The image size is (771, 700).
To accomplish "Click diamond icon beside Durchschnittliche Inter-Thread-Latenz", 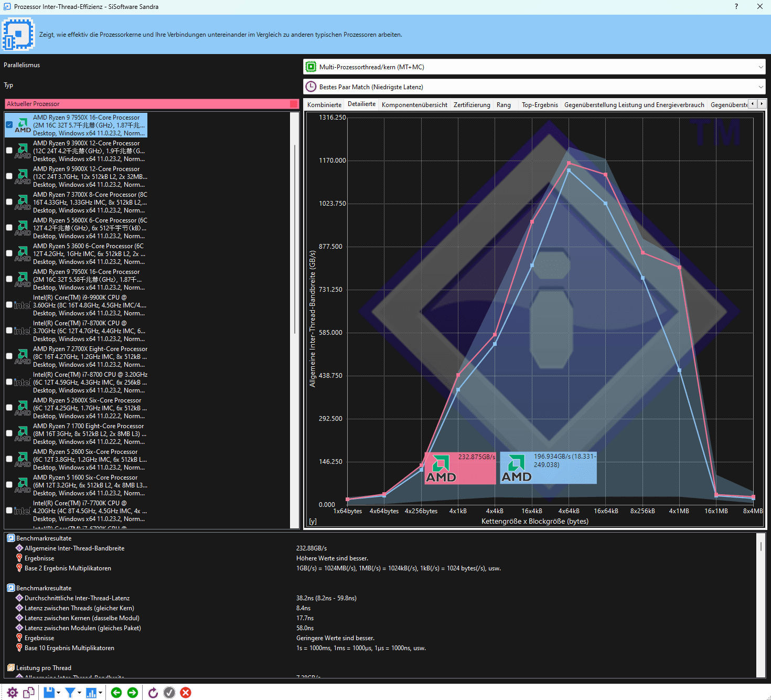I will click(19, 598).
